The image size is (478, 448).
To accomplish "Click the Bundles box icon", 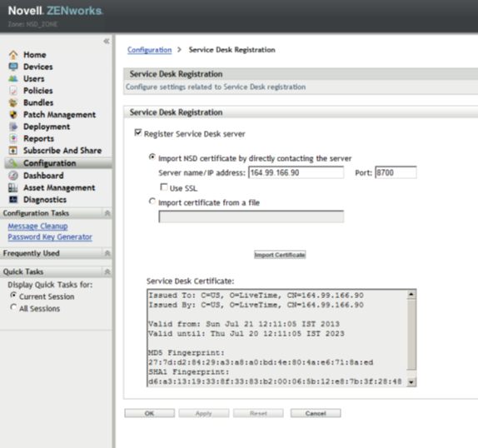I will click(x=13, y=102).
